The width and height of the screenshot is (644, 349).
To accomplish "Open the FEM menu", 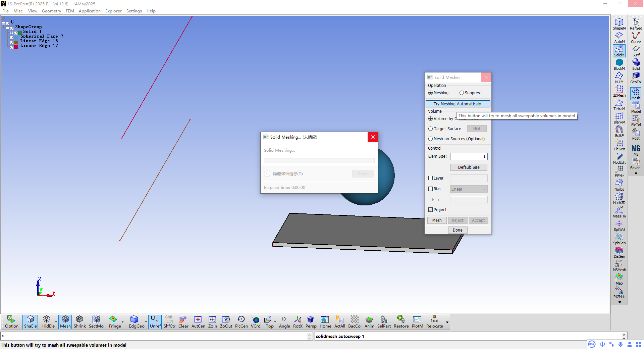I will (70, 11).
